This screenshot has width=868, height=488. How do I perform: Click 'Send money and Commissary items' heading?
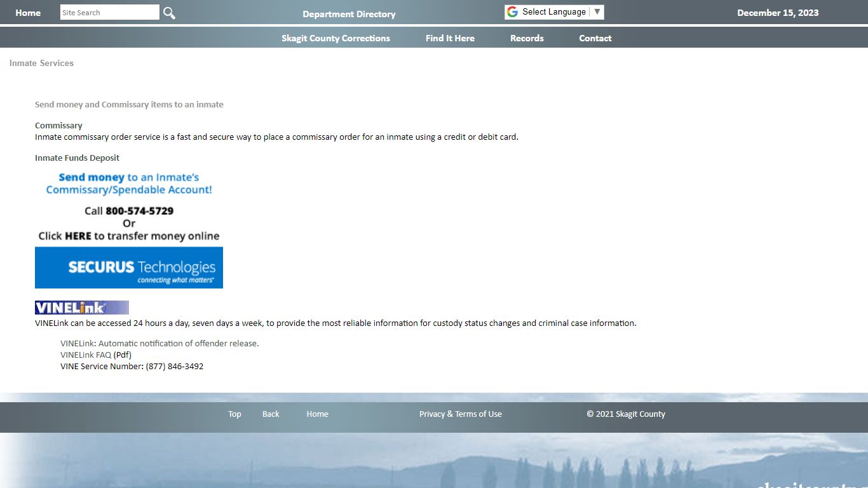(129, 104)
